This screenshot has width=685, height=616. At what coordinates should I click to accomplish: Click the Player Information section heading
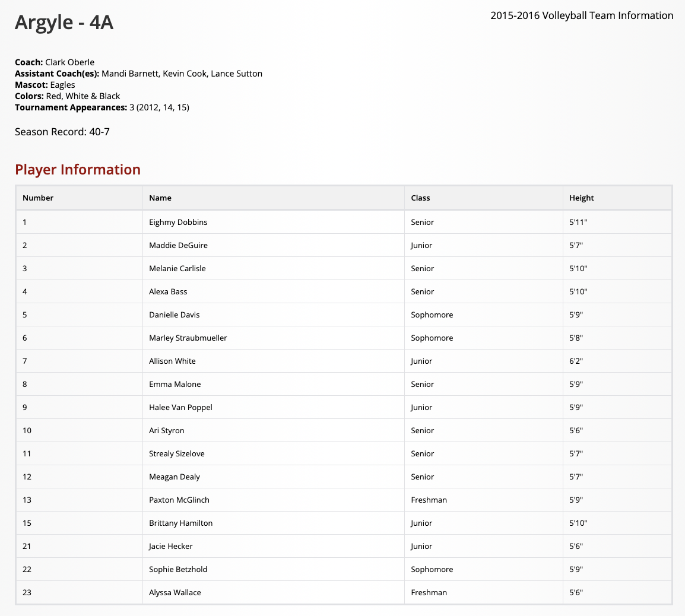(x=78, y=170)
